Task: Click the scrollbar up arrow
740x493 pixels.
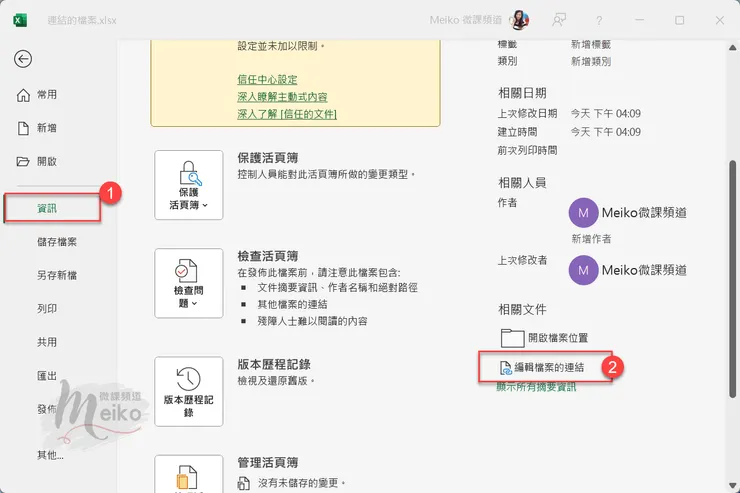Action: [732, 47]
